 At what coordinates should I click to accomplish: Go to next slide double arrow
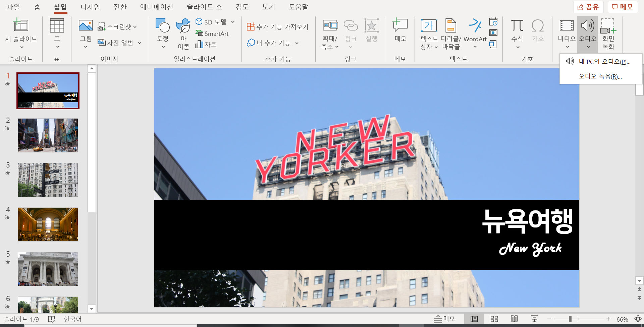[639, 298]
